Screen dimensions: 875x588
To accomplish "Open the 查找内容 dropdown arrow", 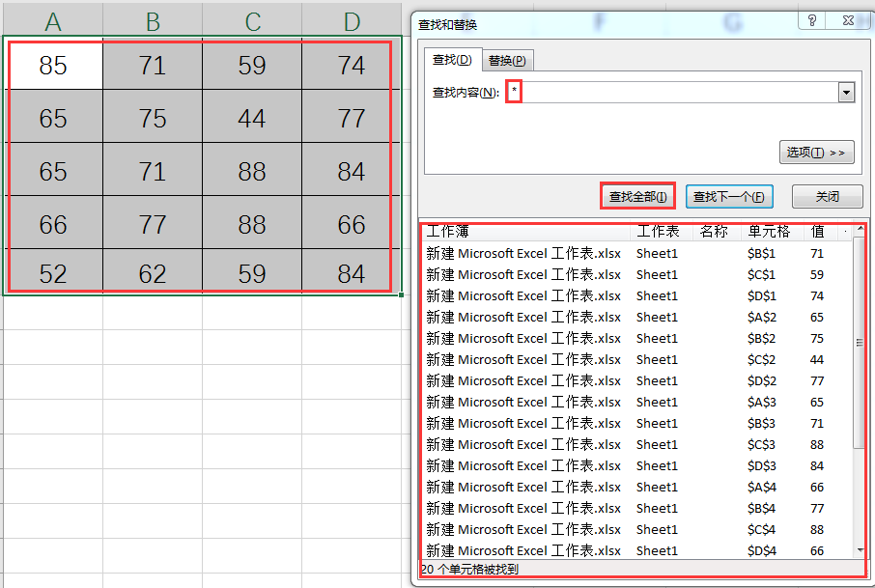I will point(846,92).
